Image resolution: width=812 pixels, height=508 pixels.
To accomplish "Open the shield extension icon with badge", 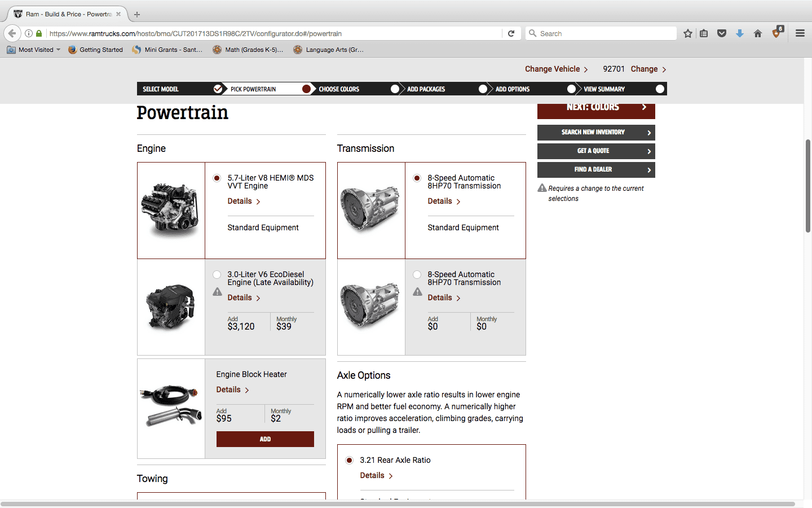I will tap(777, 33).
